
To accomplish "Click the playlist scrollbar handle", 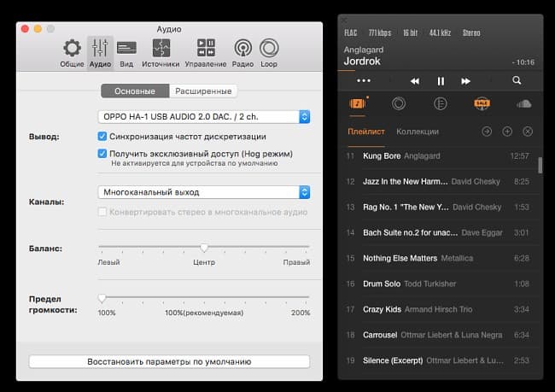I will 540,166.
